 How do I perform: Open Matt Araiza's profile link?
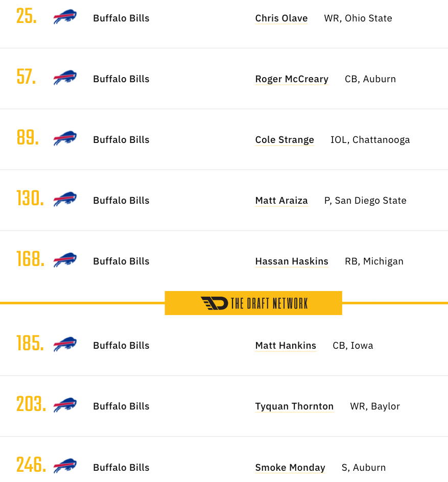coord(281,201)
